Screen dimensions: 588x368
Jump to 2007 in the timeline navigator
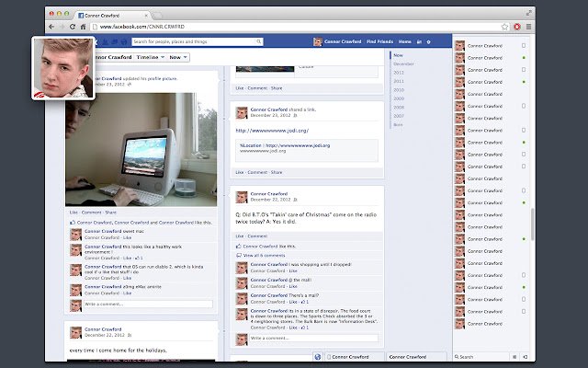point(399,116)
